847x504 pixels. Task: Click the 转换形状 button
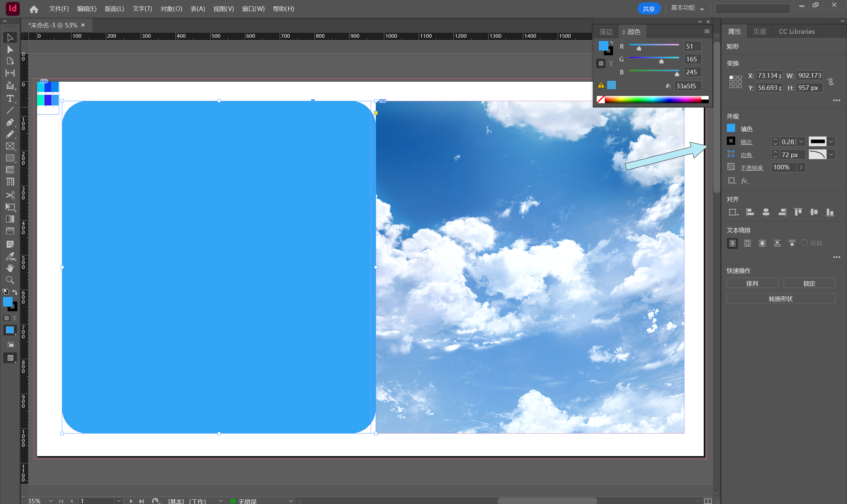[x=780, y=299]
